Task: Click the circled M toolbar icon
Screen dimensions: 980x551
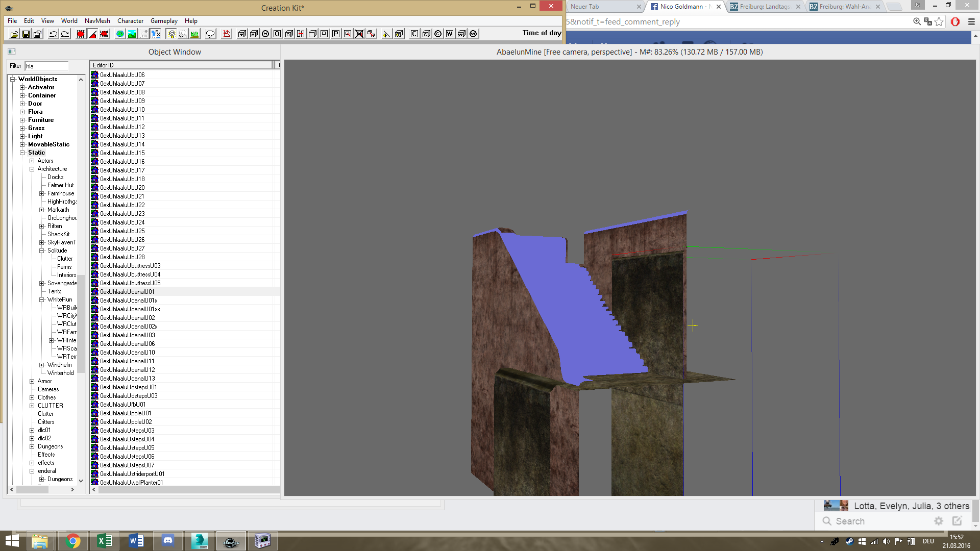Action: coord(265,34)
